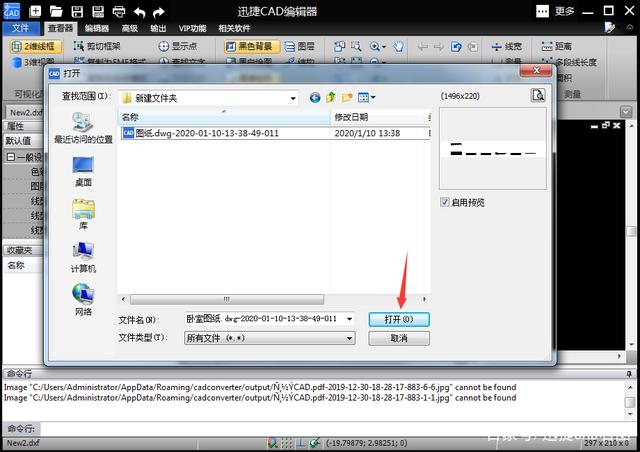
Task: Click the drawing area vertical scrollbar thumb
Action: pos(632,232)
